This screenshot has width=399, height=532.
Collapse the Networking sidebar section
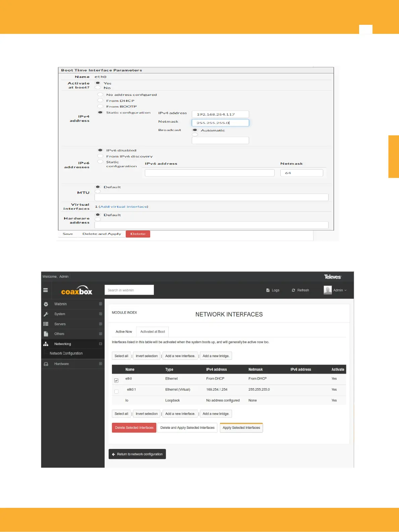click(x=100, y=344)
